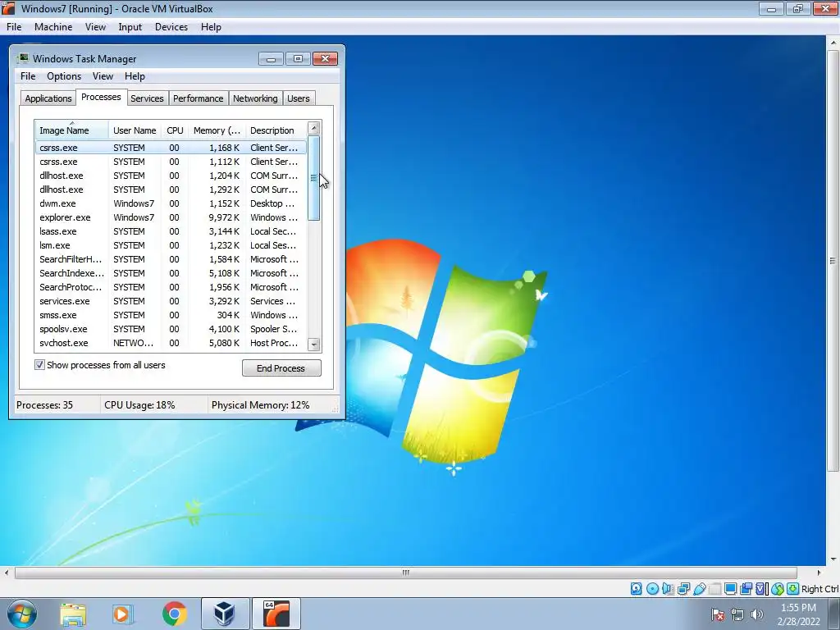This screenshot has width=840, height=630.
Task: Open Windows Explorer from the taskbar
Action: coord(73,614)
